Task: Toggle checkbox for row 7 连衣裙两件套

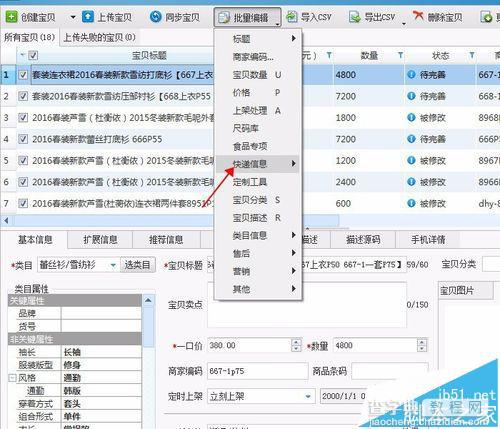Action: coord(23,203)
